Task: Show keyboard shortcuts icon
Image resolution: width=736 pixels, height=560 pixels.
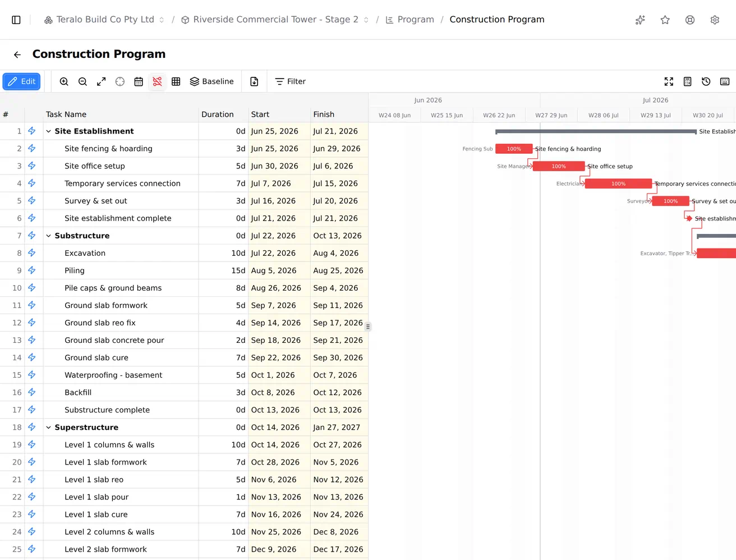Action: click(x=725, y=81)
